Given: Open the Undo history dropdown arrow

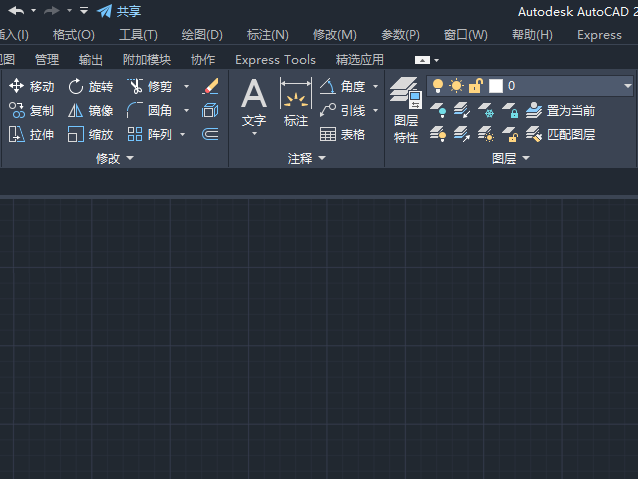Looking at the screenshot, I should pyautogui.click(x=34, y=11).
